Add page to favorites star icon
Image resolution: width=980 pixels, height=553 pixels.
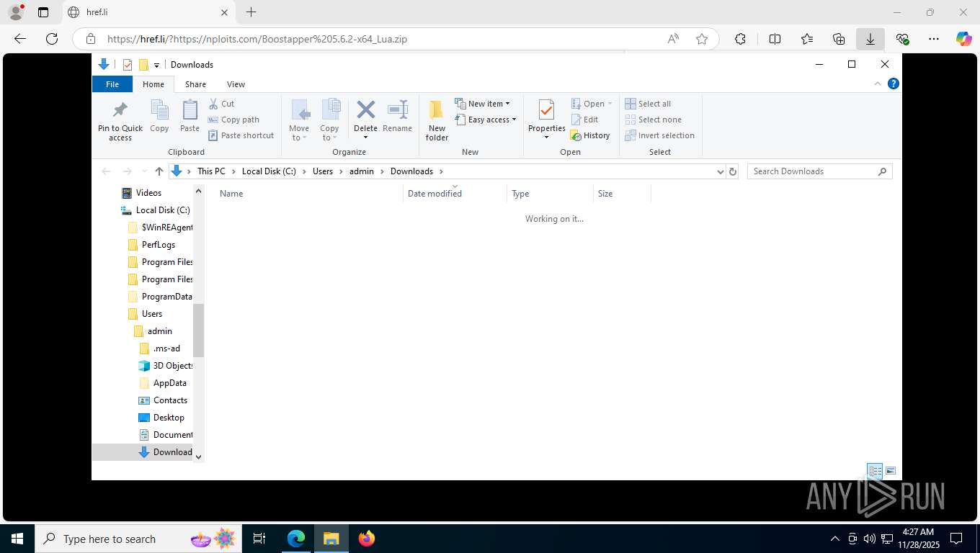(702, 39)
